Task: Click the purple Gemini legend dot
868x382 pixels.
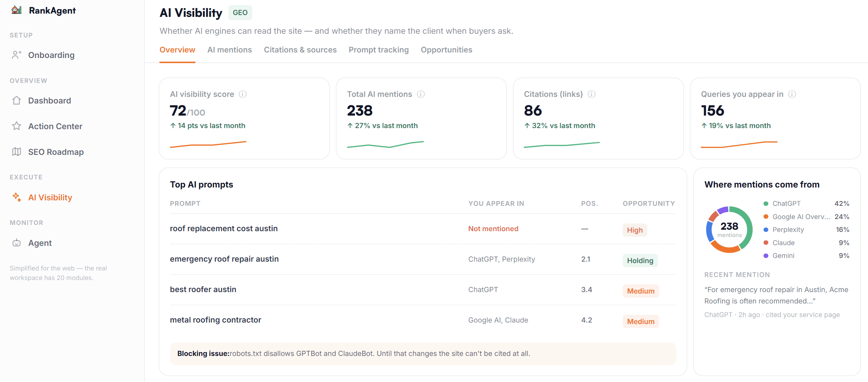Action: (x=766, y=256)
